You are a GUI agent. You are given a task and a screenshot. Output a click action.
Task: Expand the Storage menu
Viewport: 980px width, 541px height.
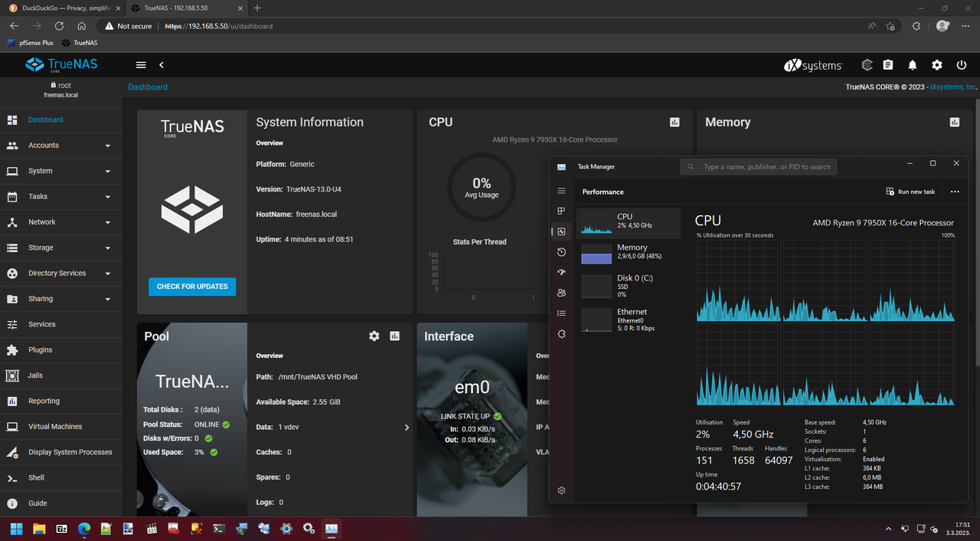pos(61,248)
